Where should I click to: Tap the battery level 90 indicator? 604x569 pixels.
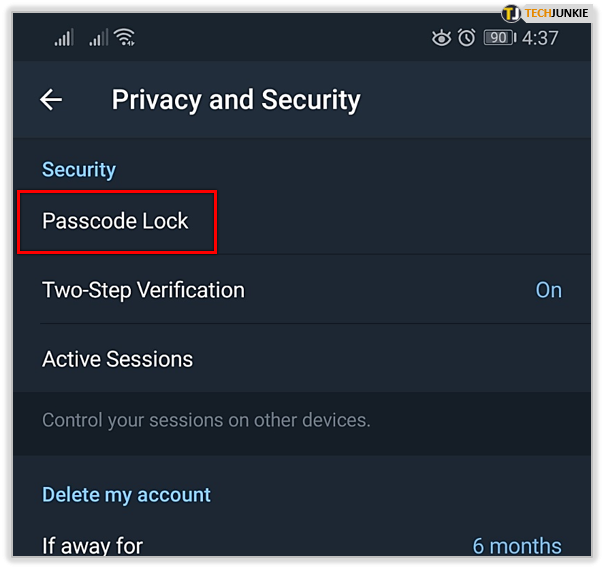point(497,38)
